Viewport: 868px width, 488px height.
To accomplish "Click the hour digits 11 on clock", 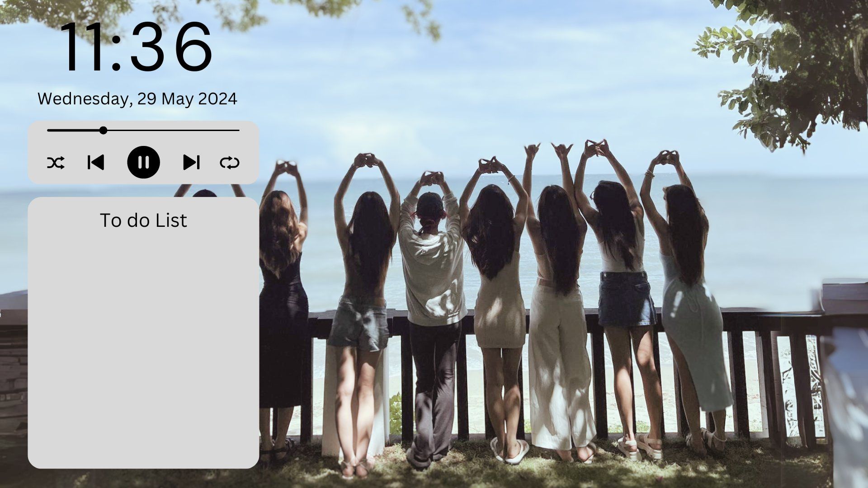I will pyautogui.click(x=84, y=47).
